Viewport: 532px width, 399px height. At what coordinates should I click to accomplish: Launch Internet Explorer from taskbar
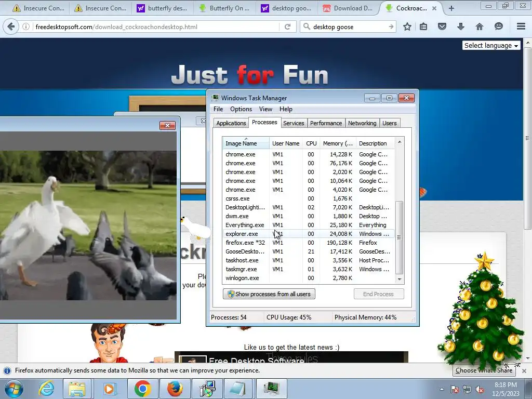[x=46, y=389]
